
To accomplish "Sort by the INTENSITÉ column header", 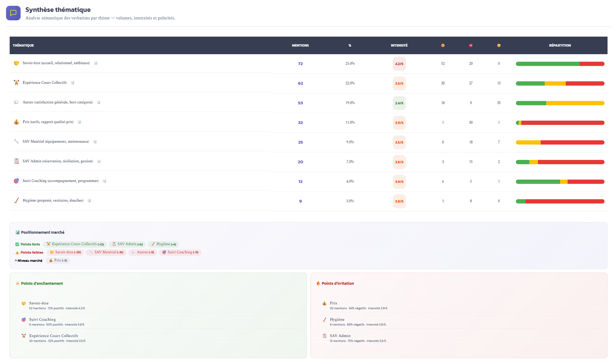I will click(x=399, y=45).
